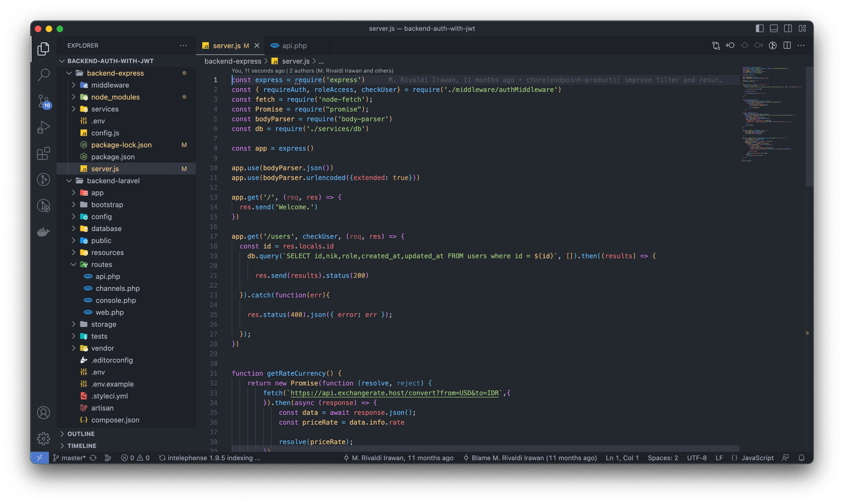Change indentation via Spaces: 2
The height and width of the screenshot is (504, 844).
pyautogui.click(x=663, y=458)
